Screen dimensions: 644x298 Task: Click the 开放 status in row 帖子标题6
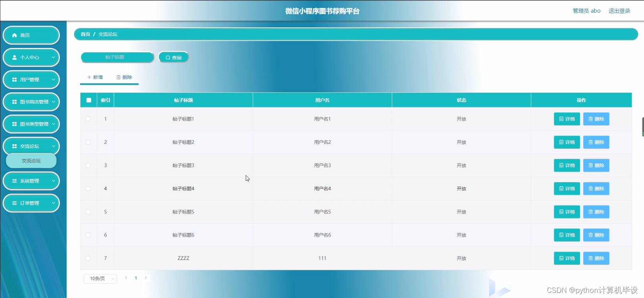462,235
